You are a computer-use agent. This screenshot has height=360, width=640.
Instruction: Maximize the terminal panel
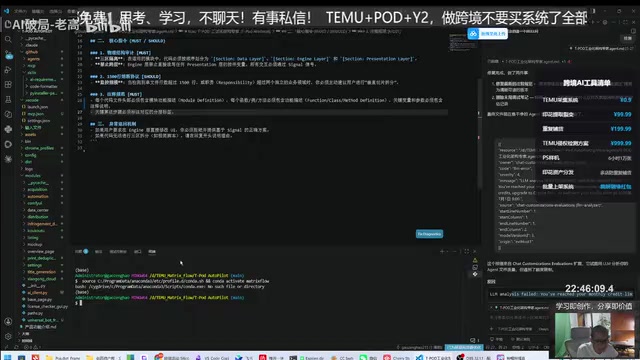pos(467,251)
